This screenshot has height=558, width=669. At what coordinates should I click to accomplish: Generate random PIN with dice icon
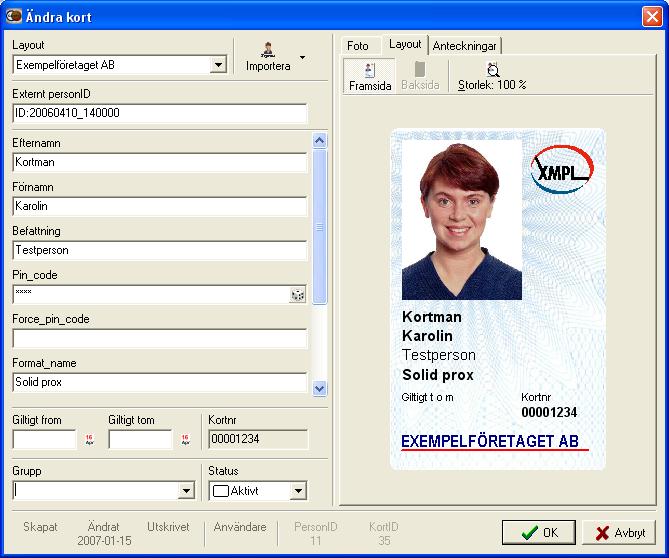pyautogui.click(x=297, y=295)
